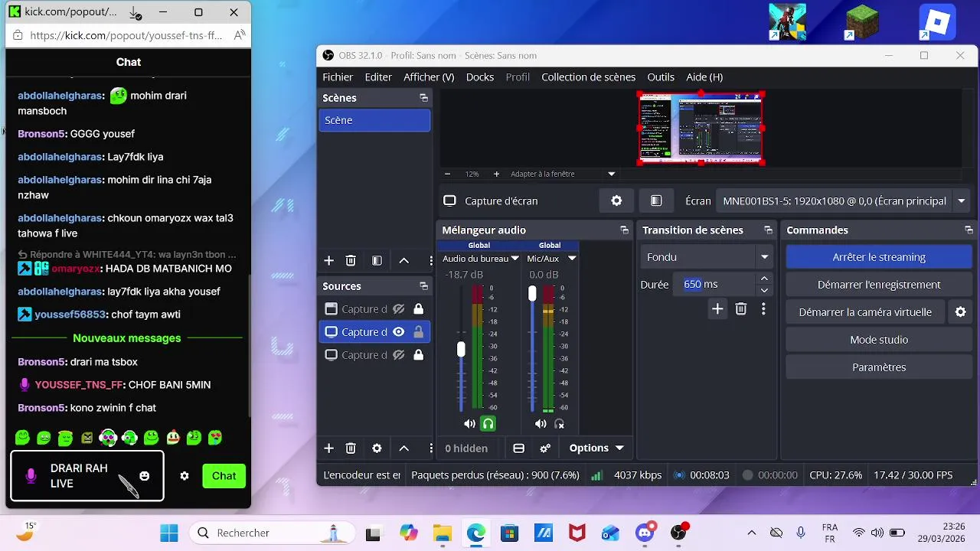Open the Docks menu
Screen dimensions: 980x551
480,77
